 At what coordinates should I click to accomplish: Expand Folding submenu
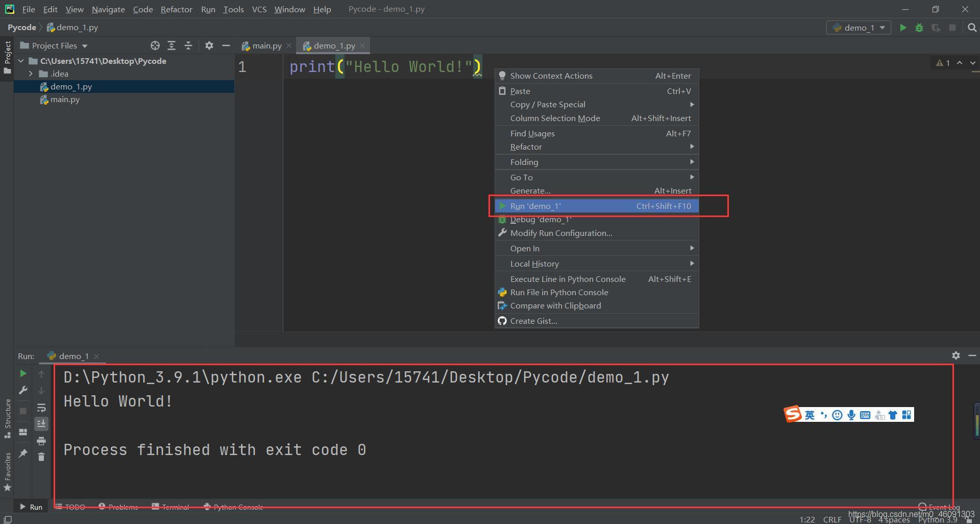(x=597, y=162)
